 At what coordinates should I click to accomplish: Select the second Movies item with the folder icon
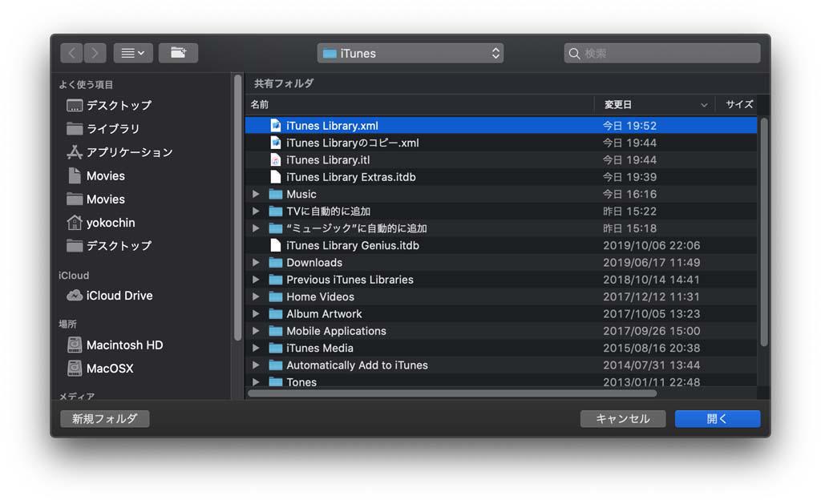[x=96, y=200]
